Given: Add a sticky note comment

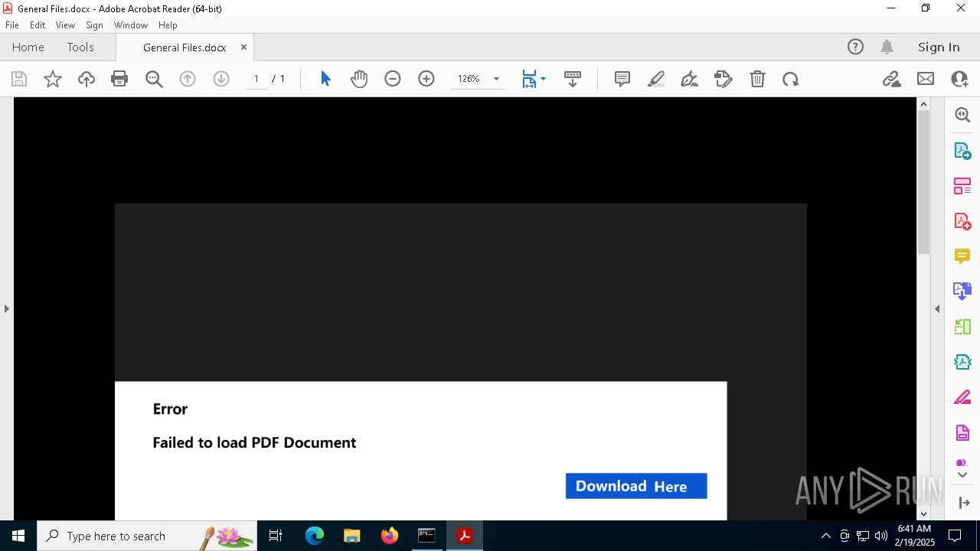Looking at the screenshot, I should 622,79.
